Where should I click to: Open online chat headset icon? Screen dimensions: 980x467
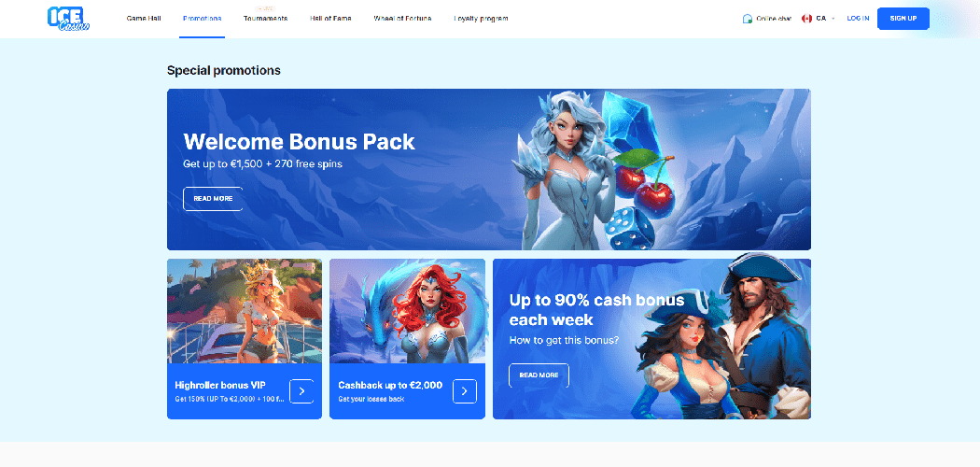(747, 19)
